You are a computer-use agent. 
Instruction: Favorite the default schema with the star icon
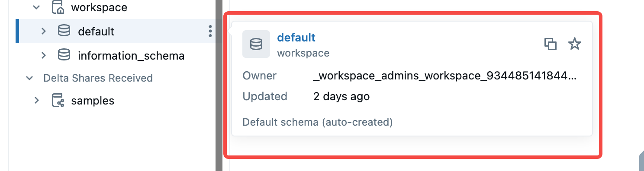(574, 44)
